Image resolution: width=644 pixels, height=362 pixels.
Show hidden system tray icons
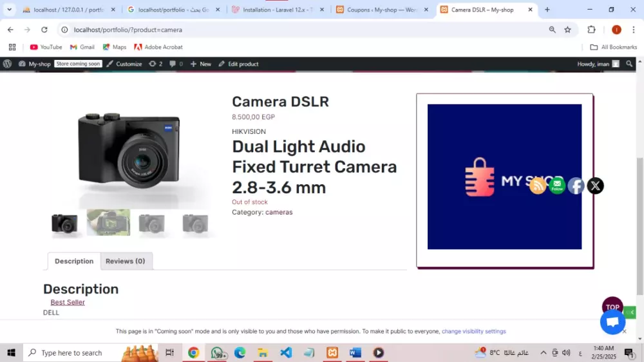click(543, 352)
